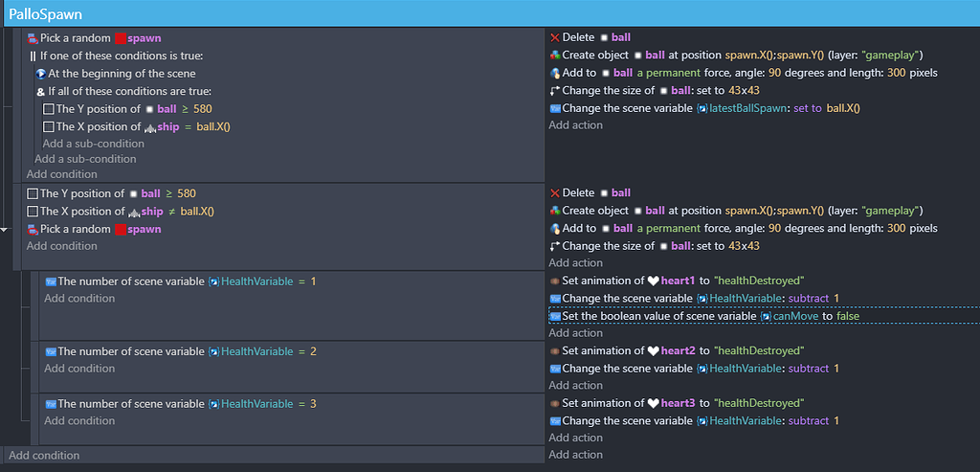Click X position of ship = ball.X() condition icon
980x472 pixels.
pos(48,126)
